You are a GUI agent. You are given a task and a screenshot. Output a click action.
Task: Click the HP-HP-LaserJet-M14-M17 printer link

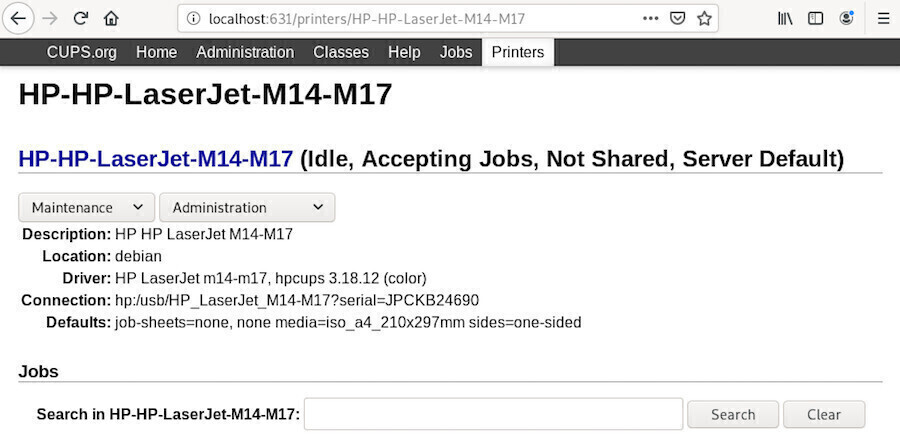[156, 158]
